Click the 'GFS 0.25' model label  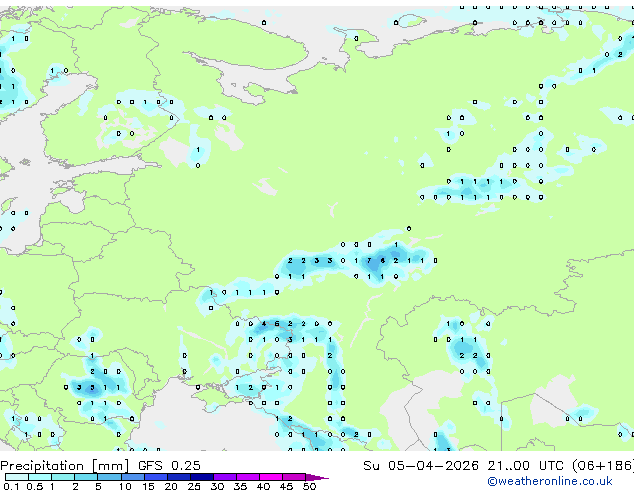click(169, 466)
